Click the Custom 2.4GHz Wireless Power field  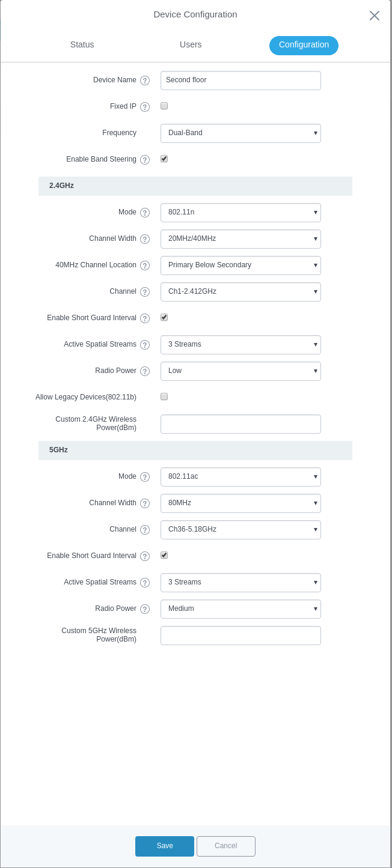[x=240, y=424]
